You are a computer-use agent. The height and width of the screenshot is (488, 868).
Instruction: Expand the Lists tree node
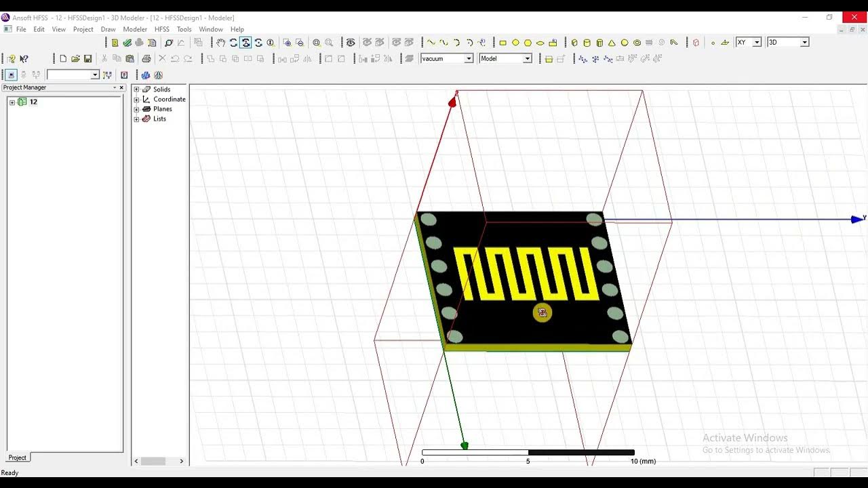click(x=136, y=119)
